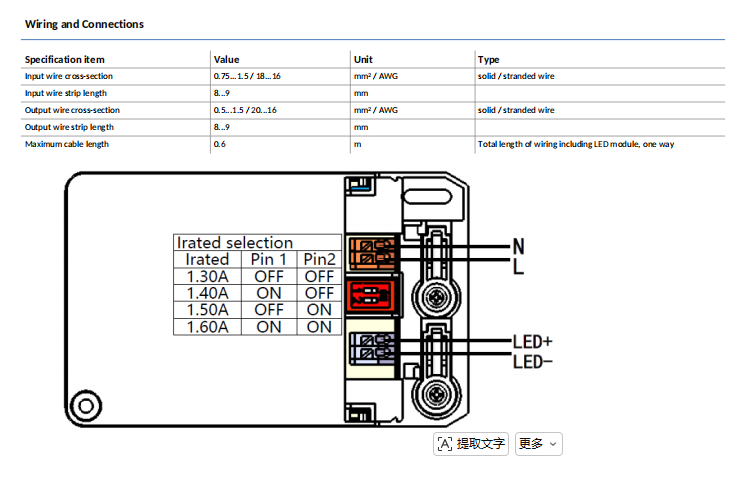Screen dimensions: 743x490
Task: Select the 'Total length of wiring including LED module' note
Action: [576, 144]
